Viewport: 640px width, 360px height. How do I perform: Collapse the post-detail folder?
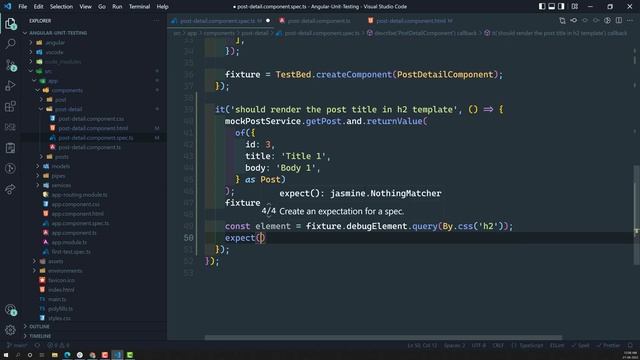click(41, 109)
